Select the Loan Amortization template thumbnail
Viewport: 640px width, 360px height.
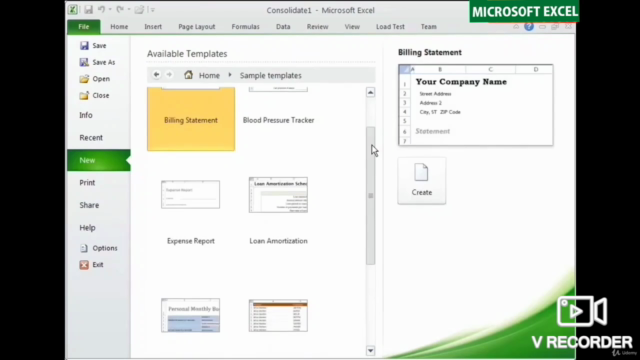coord(278,195)
